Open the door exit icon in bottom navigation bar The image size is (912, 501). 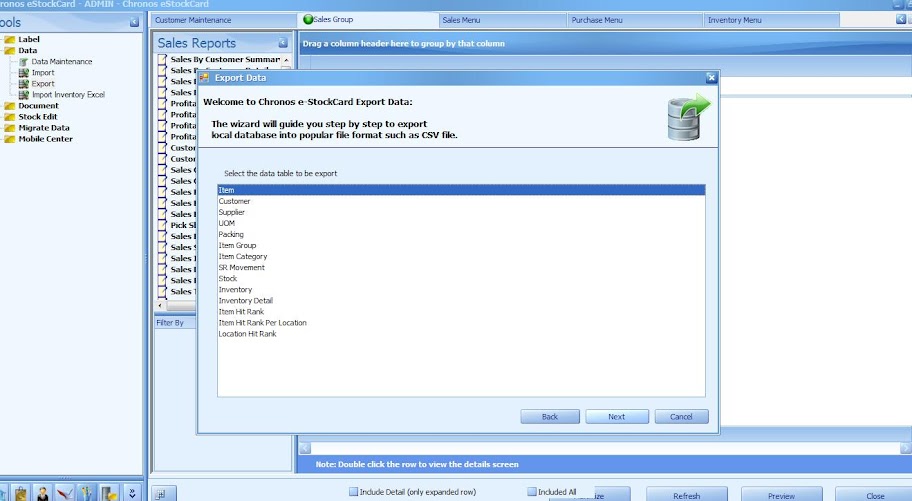coord(109,493)
